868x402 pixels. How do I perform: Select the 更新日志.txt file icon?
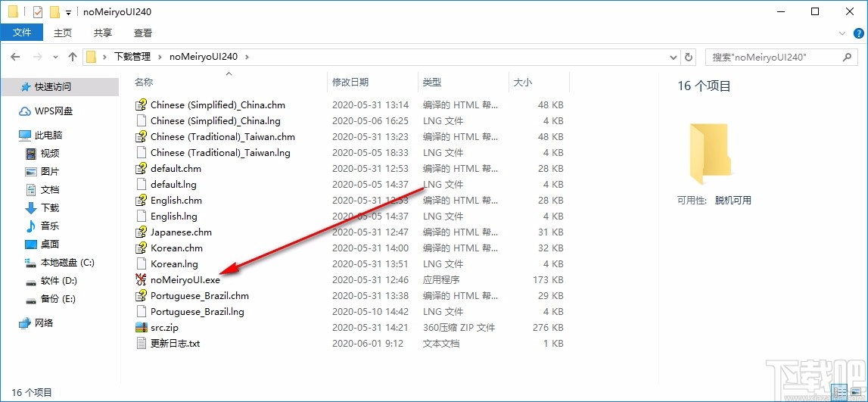pos(142,343)
